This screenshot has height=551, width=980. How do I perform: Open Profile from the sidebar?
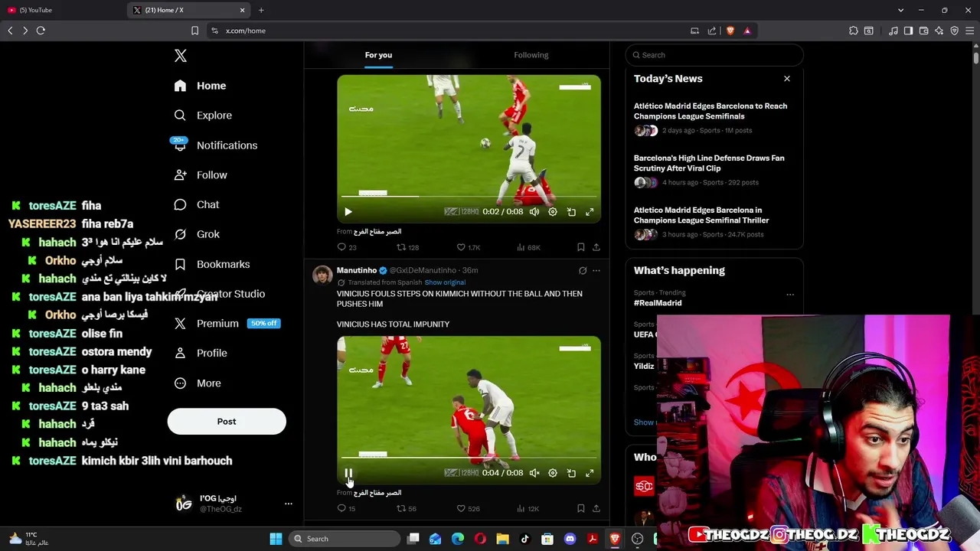[x=201, y=353]
